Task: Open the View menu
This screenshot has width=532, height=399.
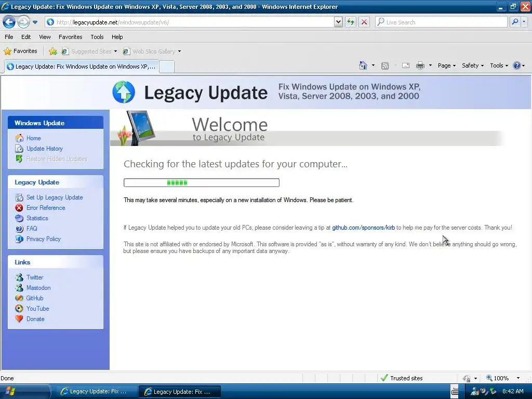Action: pos(45,37)
